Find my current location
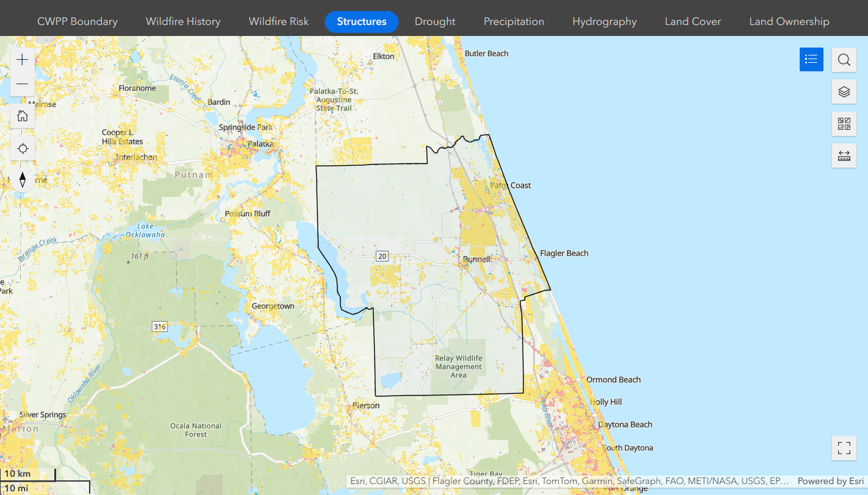The height and width of the screenshot is (495, 868). click(x=23, y=148)
